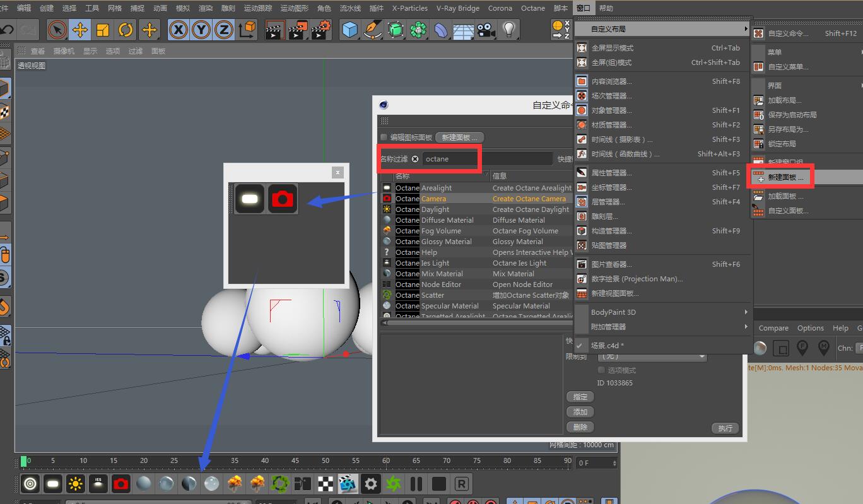This screenshot has height=504, width=863.
Task: Select Octane Node Editor row in list
Action: pos(476,284)
